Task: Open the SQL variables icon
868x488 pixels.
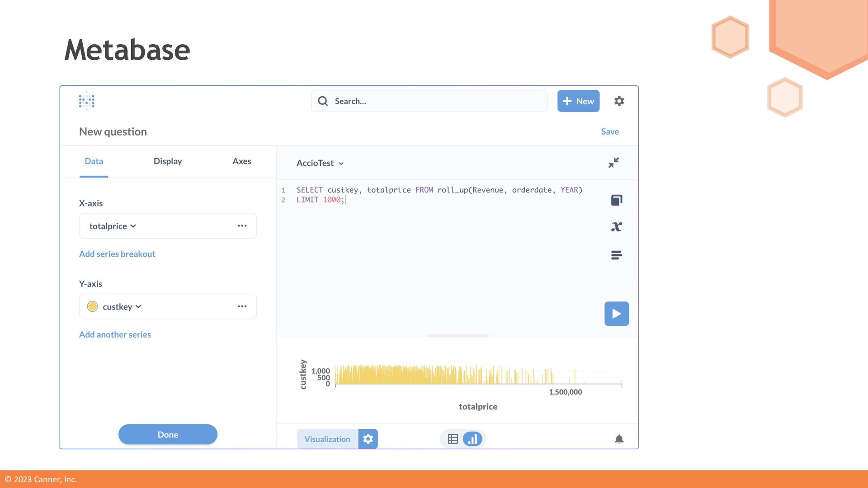Action: tap(617, 227)
